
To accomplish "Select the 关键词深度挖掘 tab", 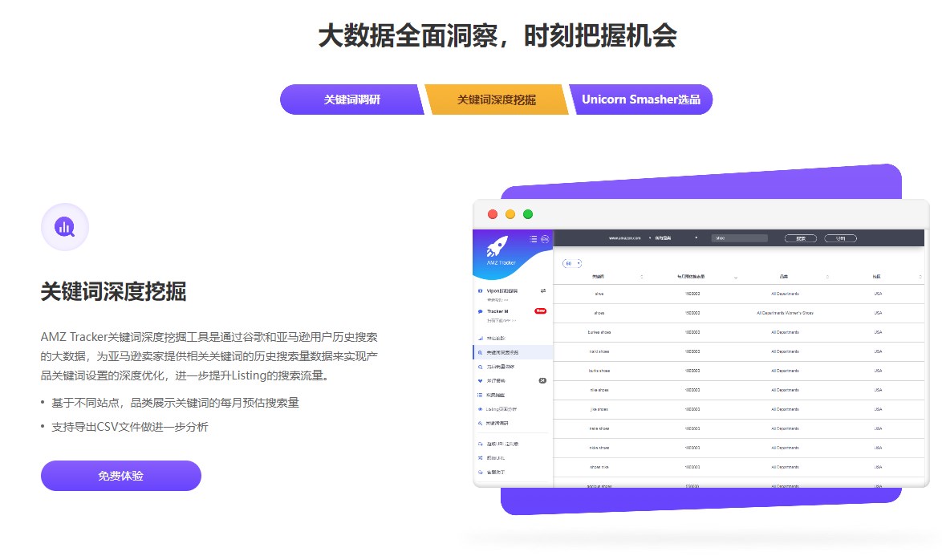I will (496, 99).
